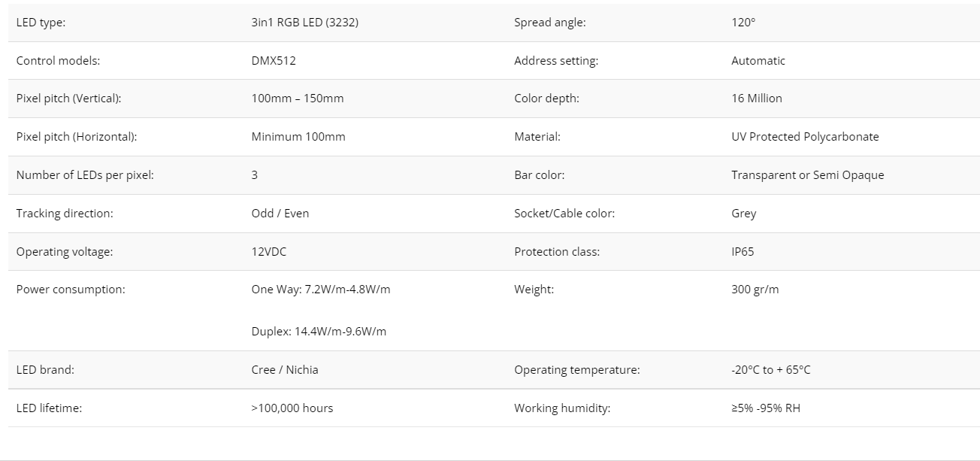This screenshot has height=461, width=980.
Task: Click 'UV Protected Polycarbonate' material value
Action: (805, 137)
